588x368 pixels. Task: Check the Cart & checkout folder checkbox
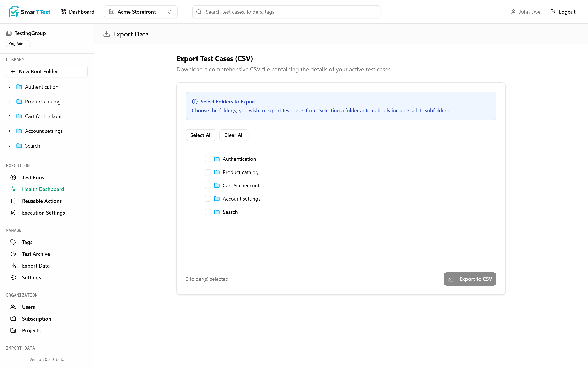(x=208, y=185)
